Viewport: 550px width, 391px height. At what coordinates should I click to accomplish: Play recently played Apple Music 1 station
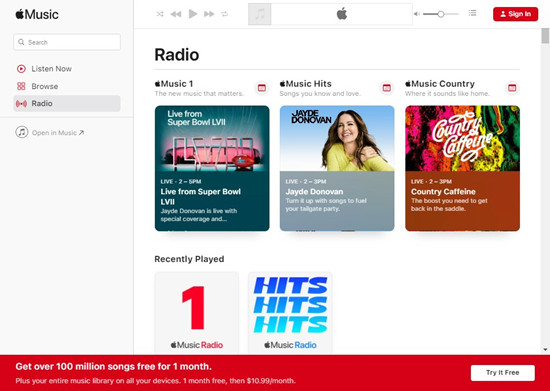(197, 313)
